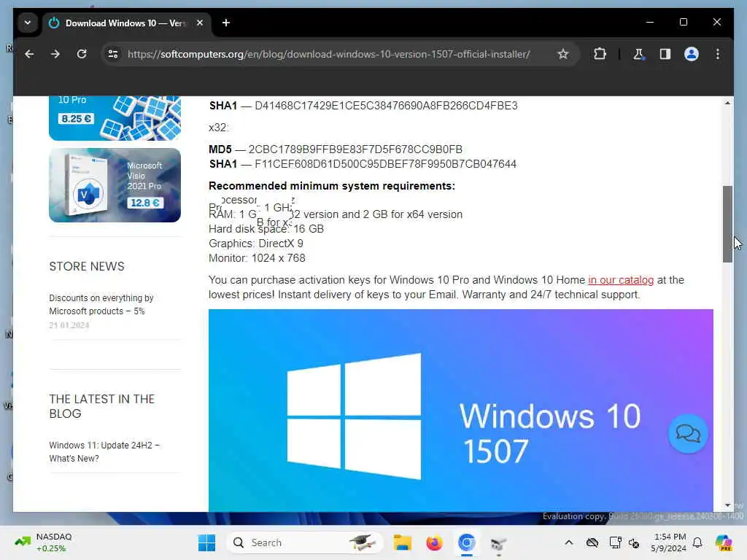
Task: Click the Windows 10 1507 banner image
Action: point(461,411)
